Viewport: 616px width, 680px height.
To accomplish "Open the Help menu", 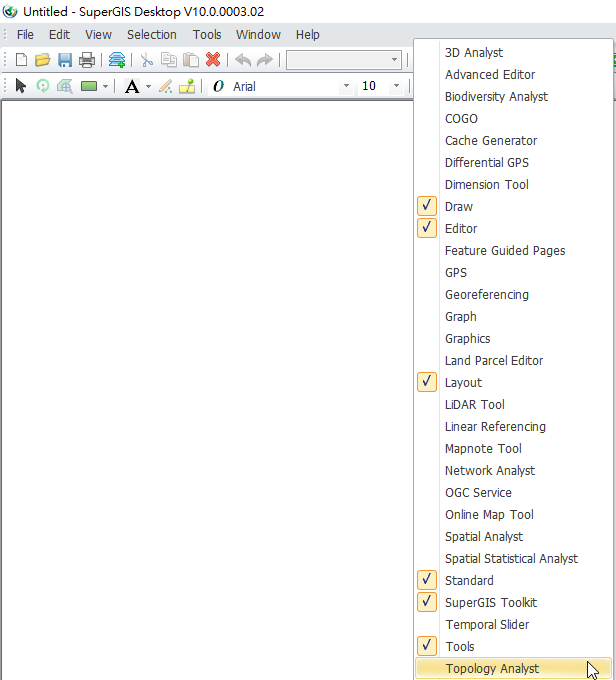I will [x=308, y=35].
